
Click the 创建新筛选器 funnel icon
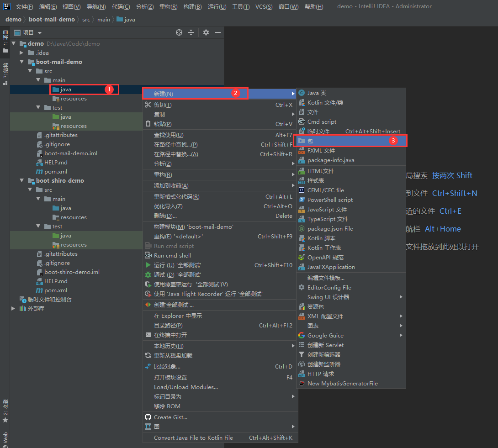pos(302,354)
